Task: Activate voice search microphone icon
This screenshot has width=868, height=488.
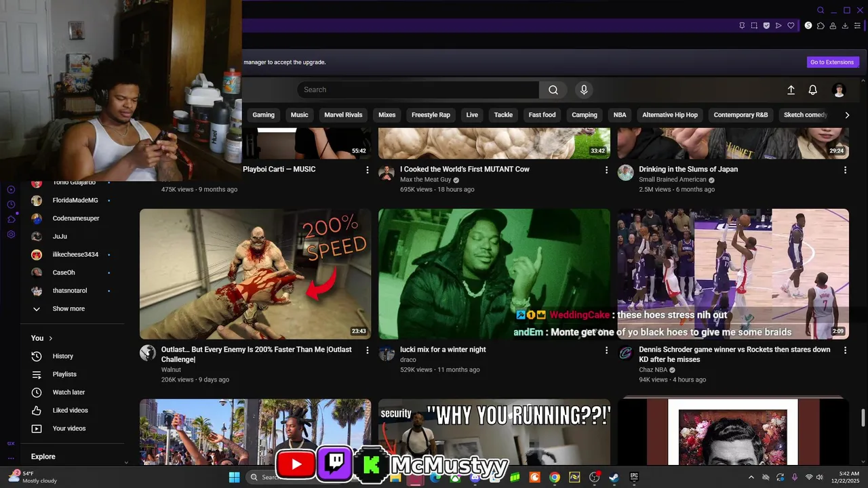Action: coord(584,89)
